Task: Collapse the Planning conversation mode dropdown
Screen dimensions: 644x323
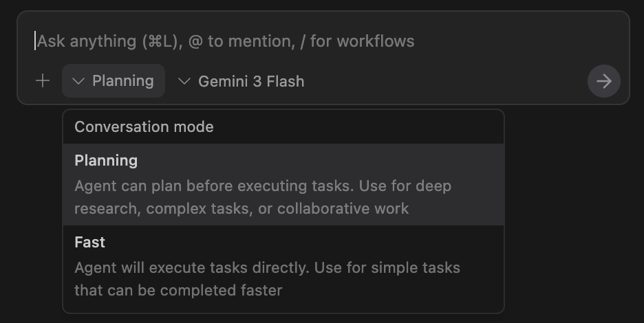Action: pos(114,81)
